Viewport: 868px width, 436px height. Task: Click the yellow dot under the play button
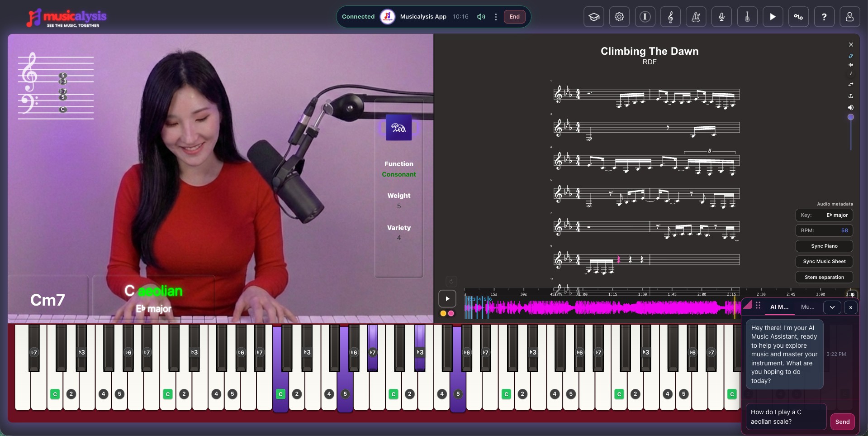(x=443, y=313)
